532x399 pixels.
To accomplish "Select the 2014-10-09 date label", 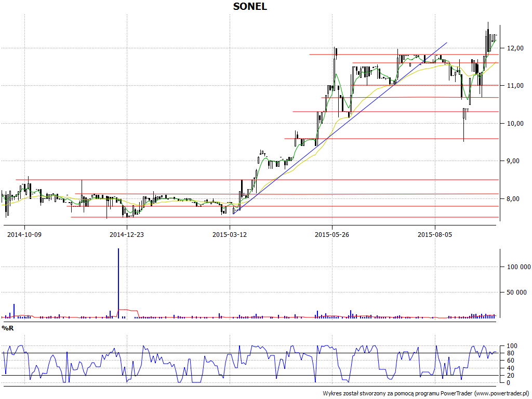I will [x=24, y=234].
